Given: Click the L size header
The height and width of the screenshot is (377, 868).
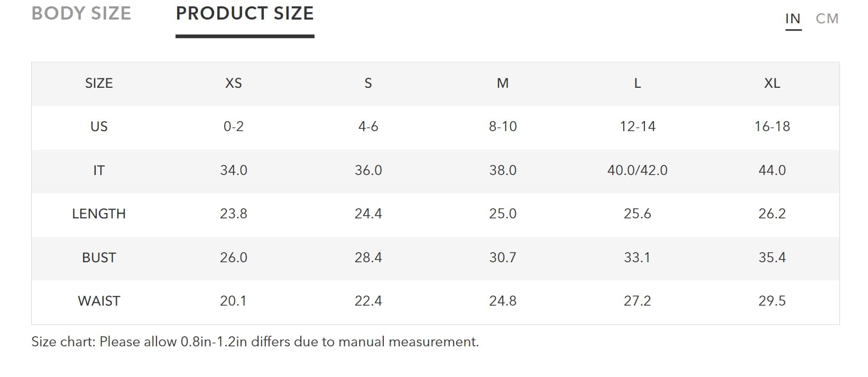Looking at the screenshot, I should point(638,83).
